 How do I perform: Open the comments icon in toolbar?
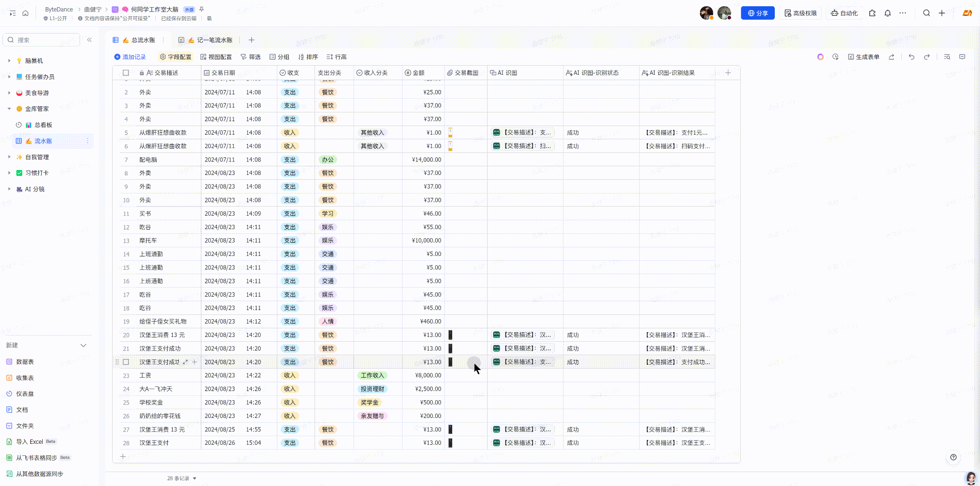click(962, 57)
